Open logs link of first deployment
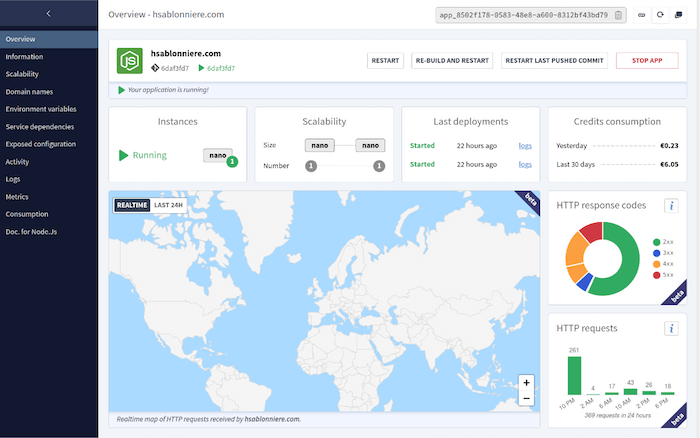The width and height of the screenshot is (700, 438). pyautogui.click(x=525, y=146)
